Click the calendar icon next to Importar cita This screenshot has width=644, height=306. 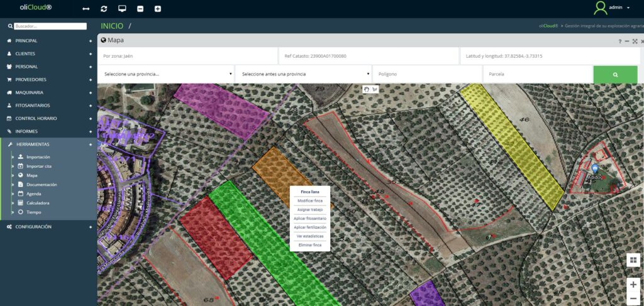(21, 166)
